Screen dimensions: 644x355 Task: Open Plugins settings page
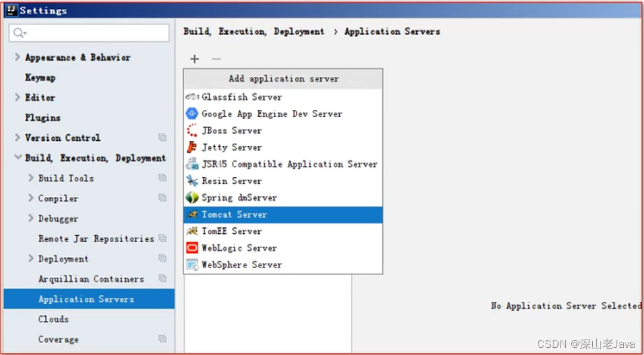(x=43, y=118)
